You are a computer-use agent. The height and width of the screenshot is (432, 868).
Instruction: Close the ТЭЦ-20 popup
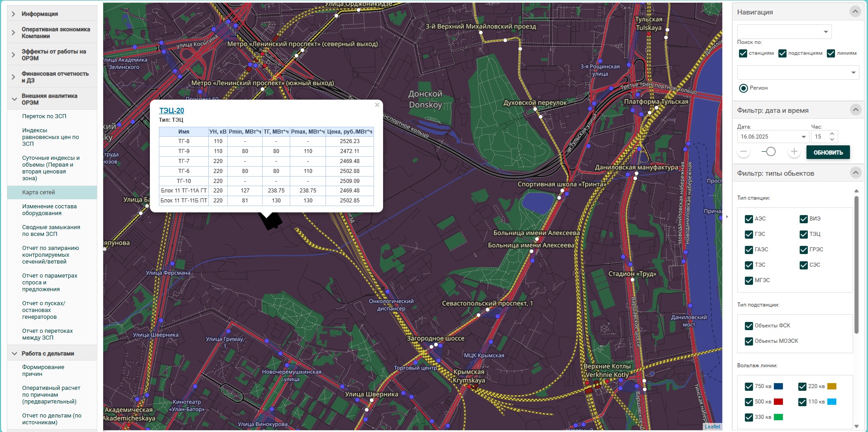(x=377, y=105)
